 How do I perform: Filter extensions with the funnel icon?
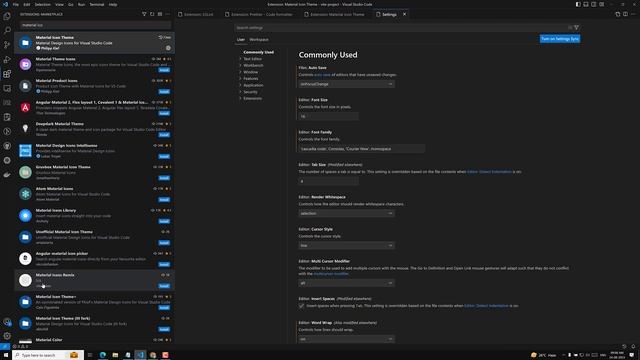[x=144, y=14]
